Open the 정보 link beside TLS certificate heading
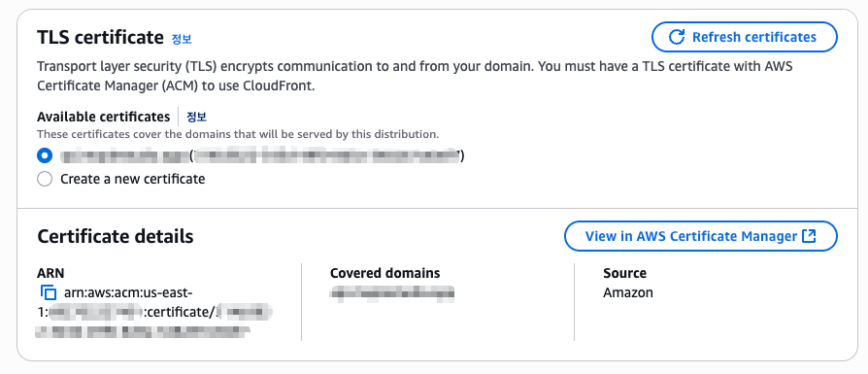 pos(182,39)
